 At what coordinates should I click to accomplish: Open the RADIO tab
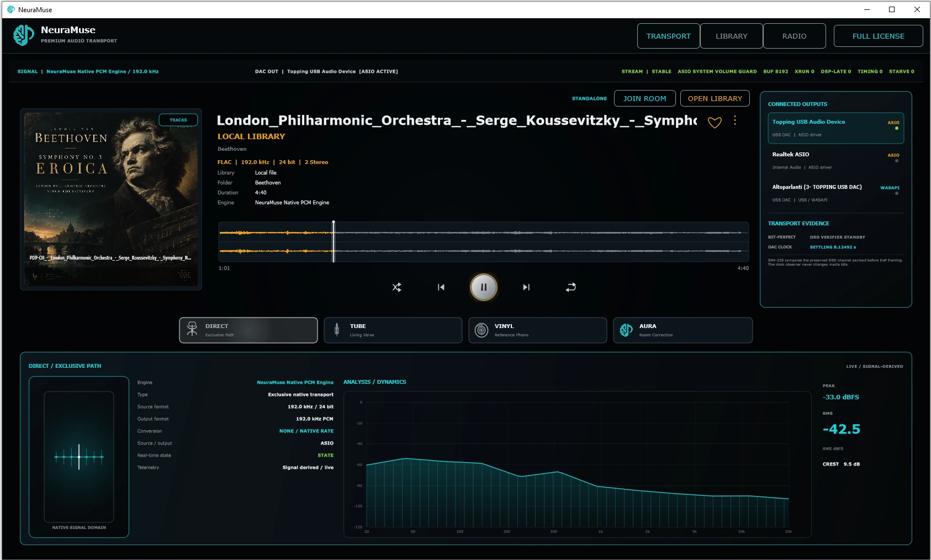tap(795, 36)
